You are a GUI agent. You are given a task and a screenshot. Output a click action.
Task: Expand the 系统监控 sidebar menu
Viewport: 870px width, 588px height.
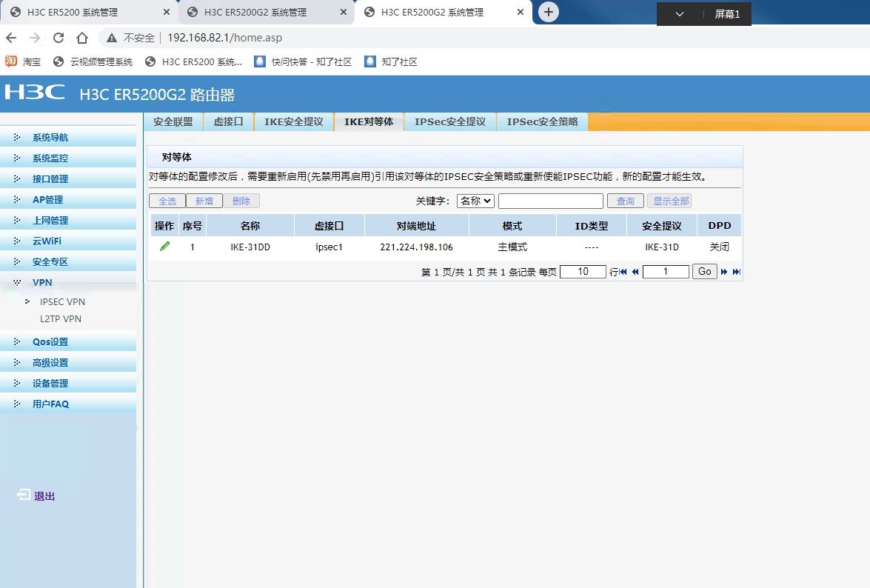coord(50,158)
